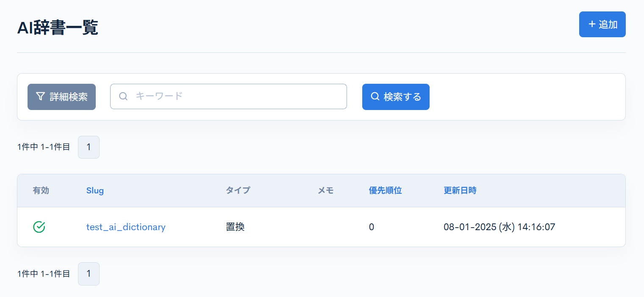Sort the list by 優先順位
The width and height of the screenshot is (644, 297).
pyautogui.click(x=385, y=190)
